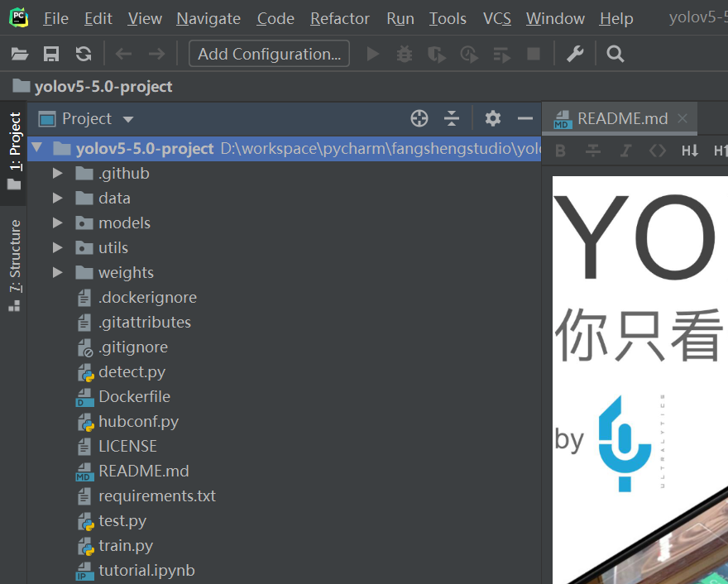Click the Open folder toolbar icon
This screenshot has width=728, height=584.
click(20, 54)
